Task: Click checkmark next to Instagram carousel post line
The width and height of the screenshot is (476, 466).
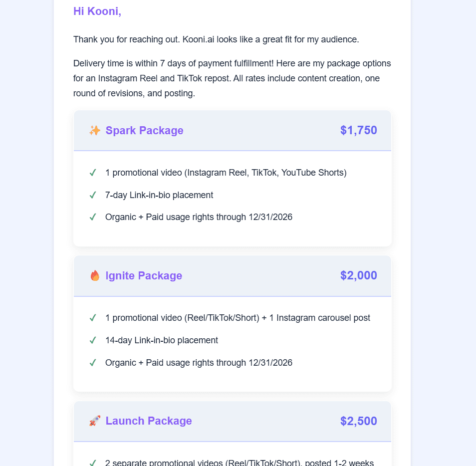Action: [93, 318]
